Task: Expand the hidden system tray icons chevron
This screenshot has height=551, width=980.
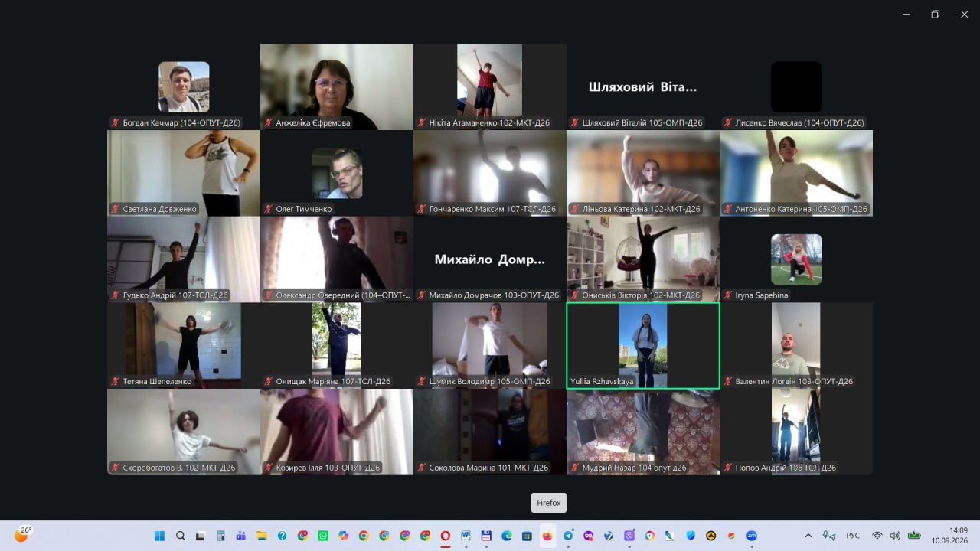Action: tap(808, 536)
